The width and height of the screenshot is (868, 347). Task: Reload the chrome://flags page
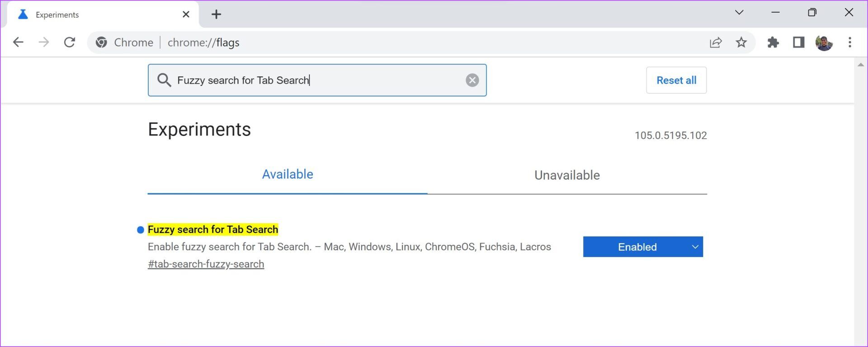pos(69,42)
